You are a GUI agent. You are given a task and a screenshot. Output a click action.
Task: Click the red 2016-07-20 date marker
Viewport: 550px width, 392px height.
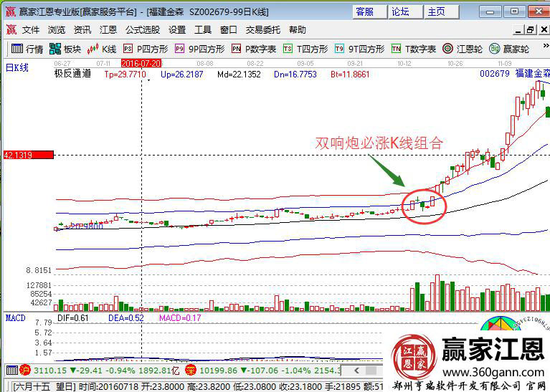(x=141, y=63)
